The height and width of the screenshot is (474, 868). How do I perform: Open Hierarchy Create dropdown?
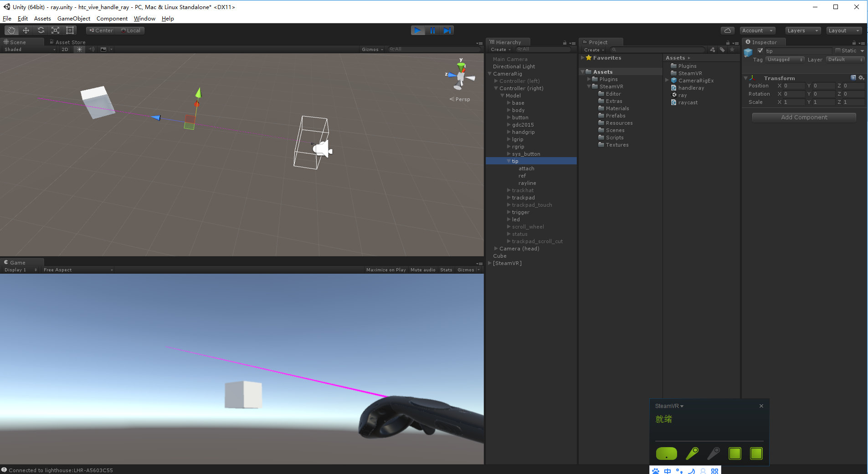tap(500, 50)
